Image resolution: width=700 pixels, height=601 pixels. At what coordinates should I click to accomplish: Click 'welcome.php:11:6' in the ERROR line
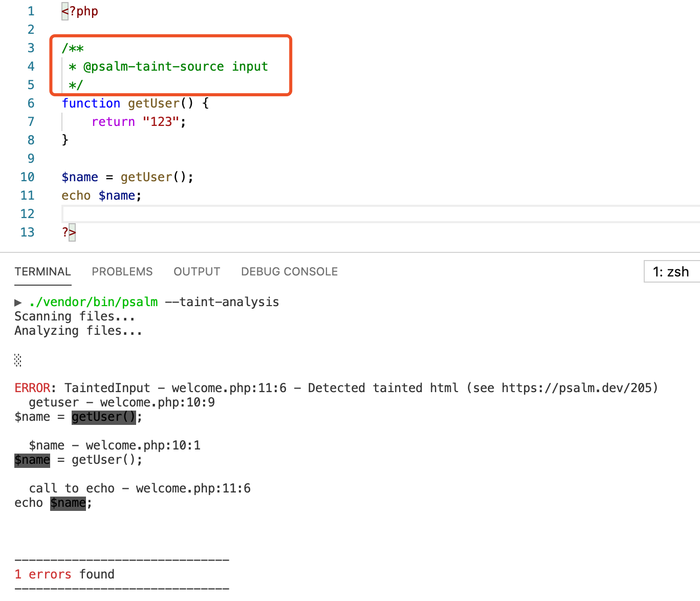tap(229, 388)
